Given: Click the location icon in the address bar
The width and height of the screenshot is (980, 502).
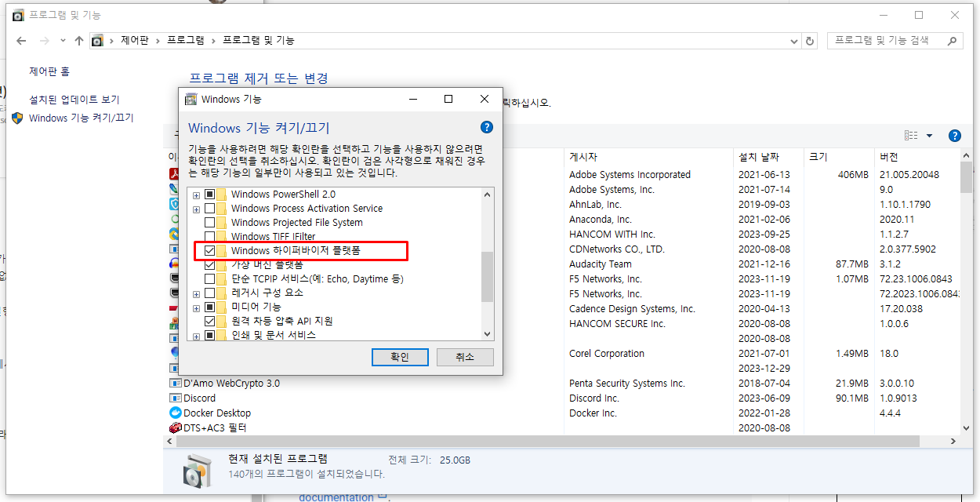Looking at the screenshot, I should (x=97, y=40).
